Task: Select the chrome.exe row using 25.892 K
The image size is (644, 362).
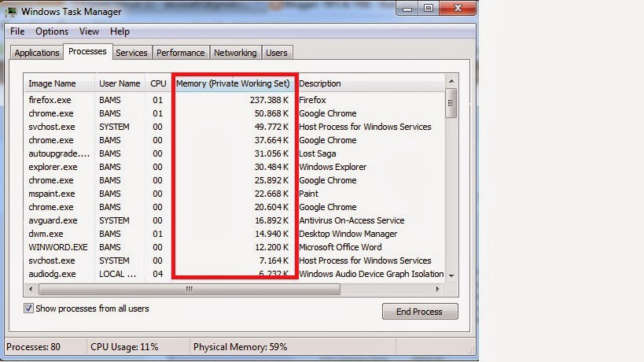Action: coord(234,180)
